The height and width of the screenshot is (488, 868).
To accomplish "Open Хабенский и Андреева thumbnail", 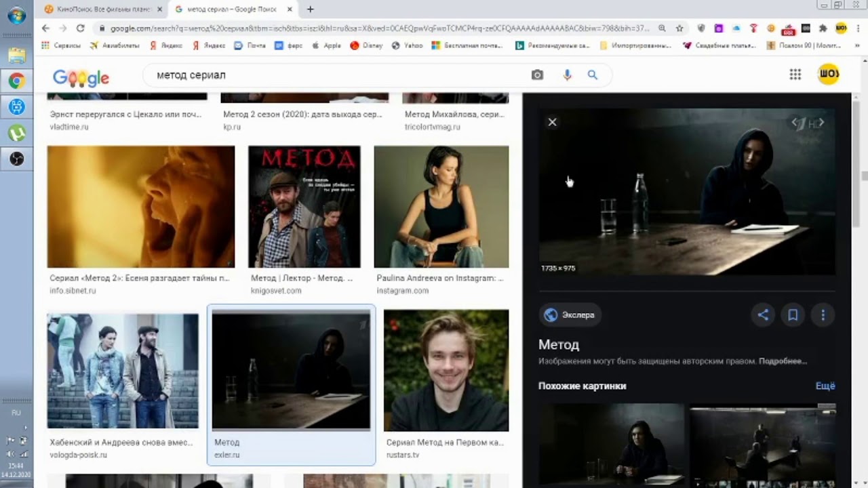I will point(123,371).
